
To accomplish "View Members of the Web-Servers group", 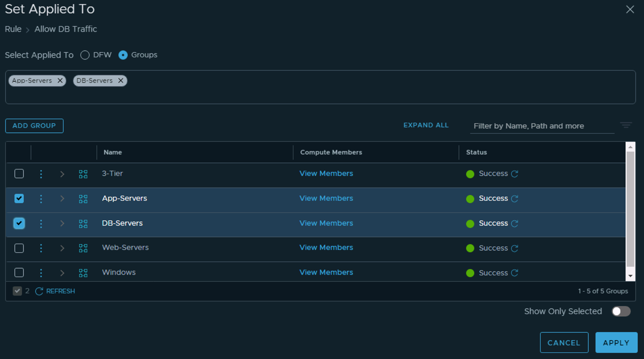I will [x=326, y=247].
